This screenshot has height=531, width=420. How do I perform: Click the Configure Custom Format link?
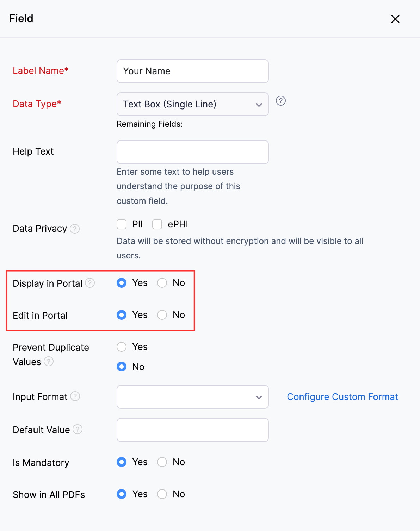pos(342,397)
